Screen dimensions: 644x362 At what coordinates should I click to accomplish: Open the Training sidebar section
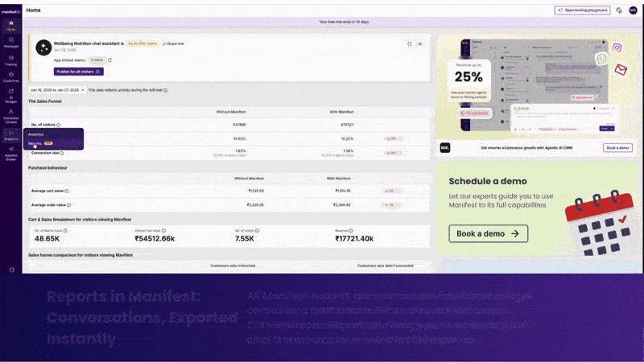[10, 60]
